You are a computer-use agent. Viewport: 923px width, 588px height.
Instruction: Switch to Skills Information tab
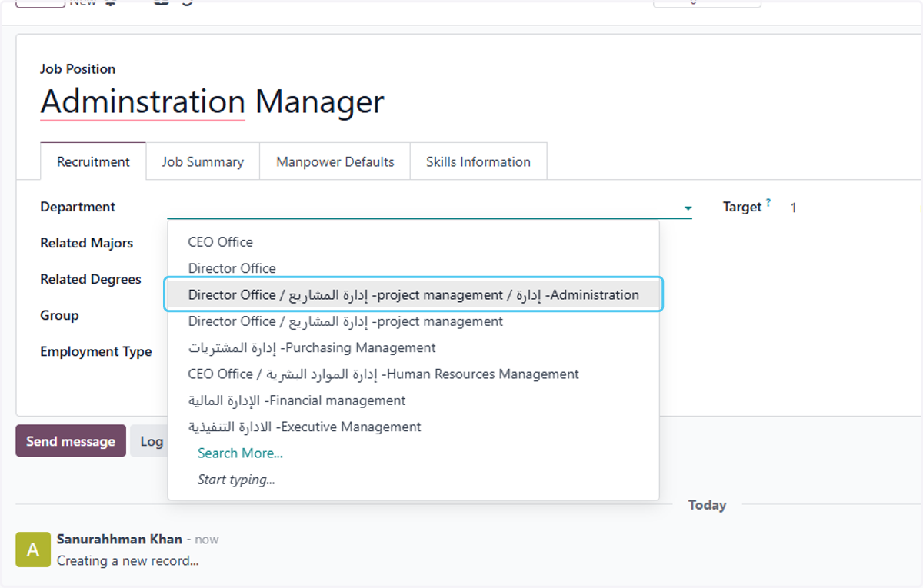click(478, 161)
